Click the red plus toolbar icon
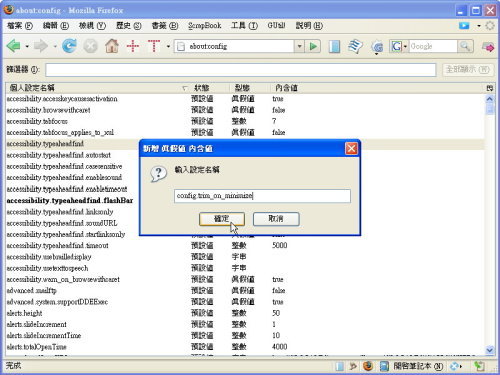 pyautogui.click(x=133, y=46)
